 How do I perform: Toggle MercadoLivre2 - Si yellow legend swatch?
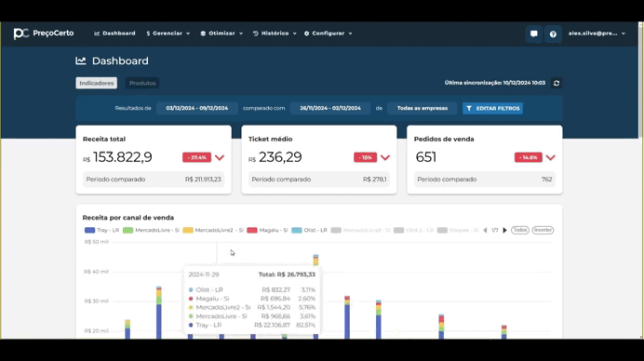(x=188, y=230)
